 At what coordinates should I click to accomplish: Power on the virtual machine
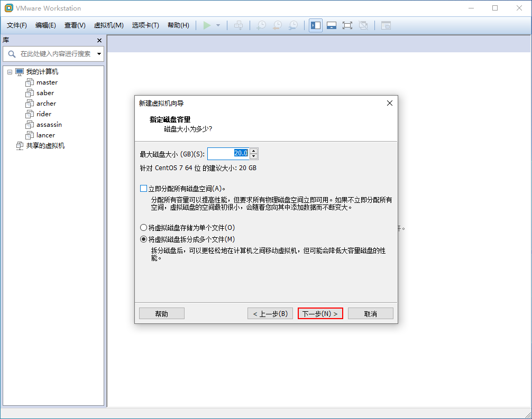click(207, 25)
